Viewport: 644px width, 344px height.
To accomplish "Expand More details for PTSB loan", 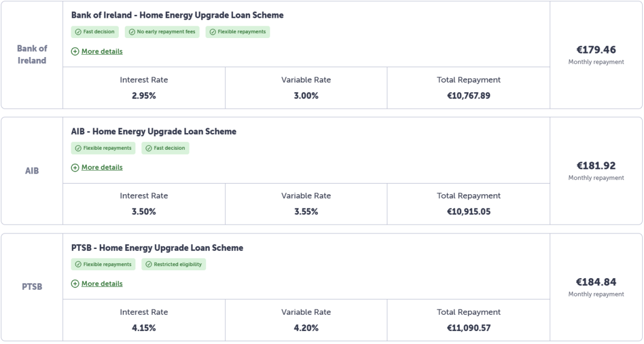I will pos(102,283).
